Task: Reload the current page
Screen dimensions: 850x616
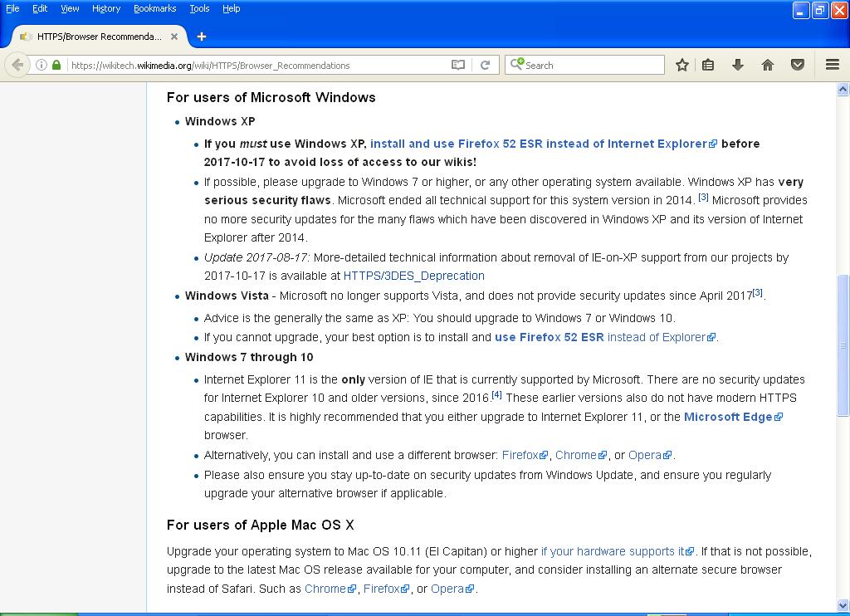Action: point(485,65)
